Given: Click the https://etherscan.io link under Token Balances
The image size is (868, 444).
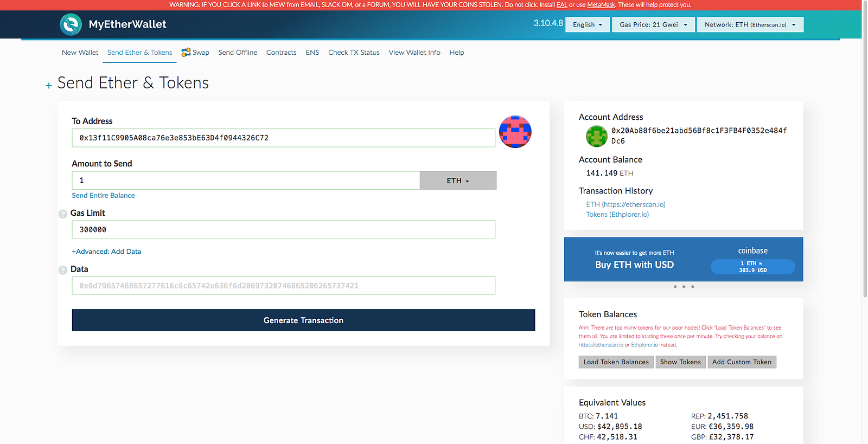Looking at the screenshot, I should (601, 345).
